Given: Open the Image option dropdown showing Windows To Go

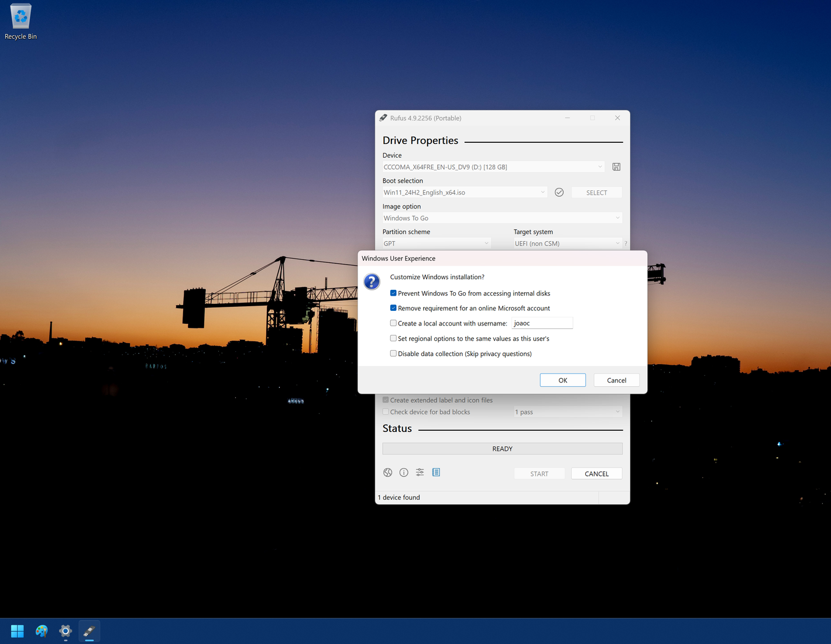Looking at the screenshot, I should 617,217.
